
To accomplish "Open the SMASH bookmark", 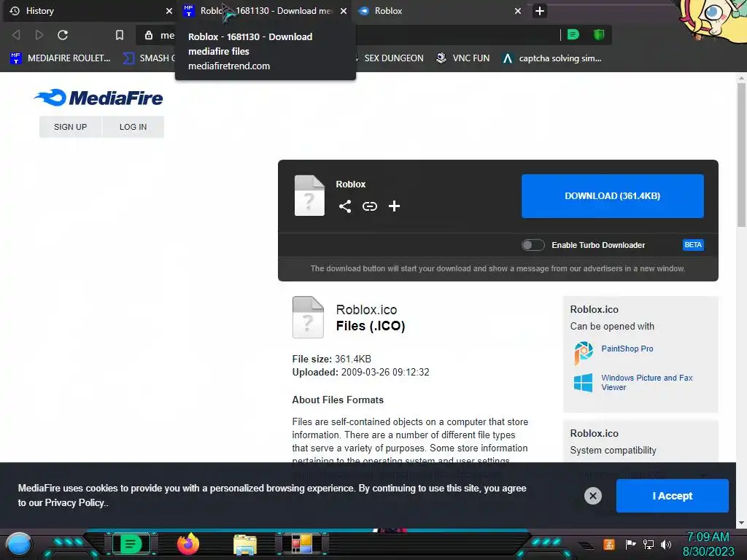I will 149,58.
